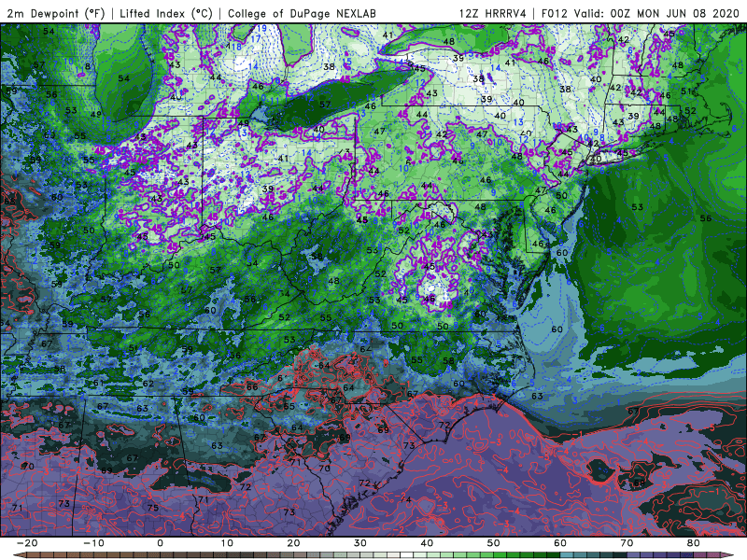Screen dimensions: 747x560
Task: Click the '12Z HRRRV4' model run label
Action: [493, 14]
